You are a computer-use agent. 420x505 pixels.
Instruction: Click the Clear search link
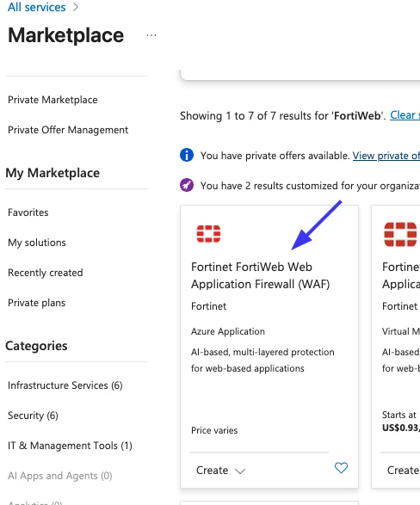tap(405, 115)
